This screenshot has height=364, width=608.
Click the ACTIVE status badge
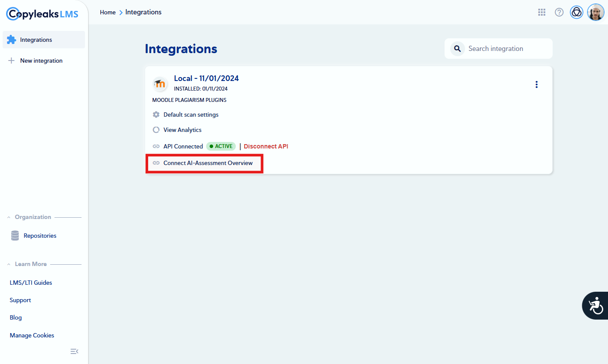click(221, 146)
